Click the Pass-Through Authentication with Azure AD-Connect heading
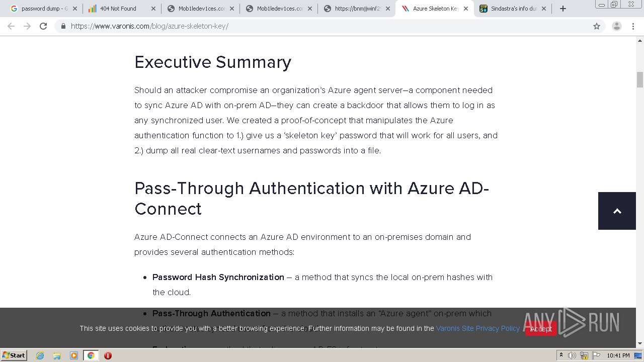Screen dimensions: 644x362 point(311,198)
